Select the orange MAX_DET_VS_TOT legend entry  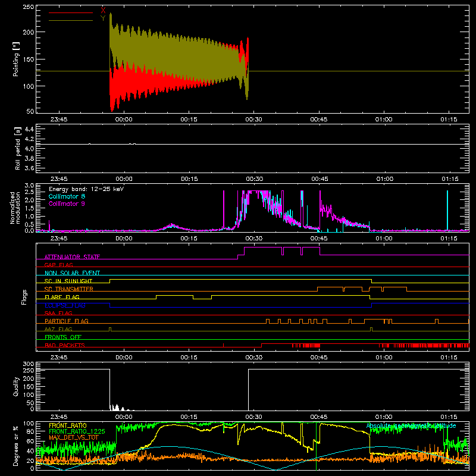pos(74,437)
